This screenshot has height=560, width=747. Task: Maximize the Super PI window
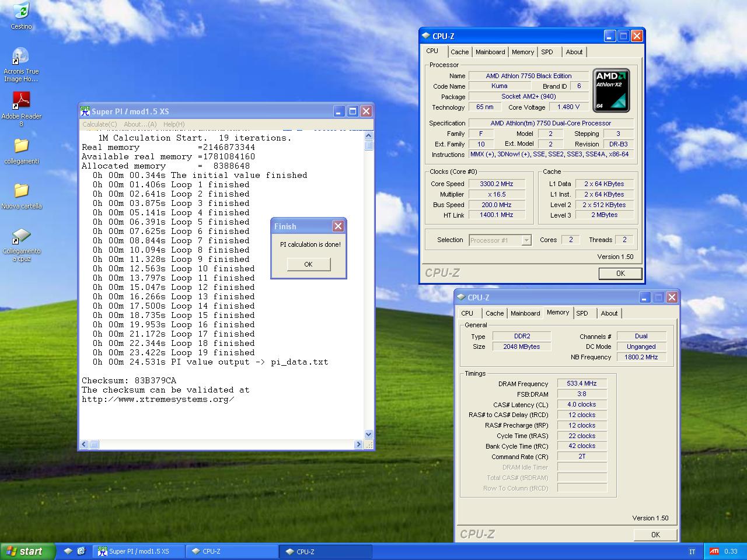click(x=352, y=111)
